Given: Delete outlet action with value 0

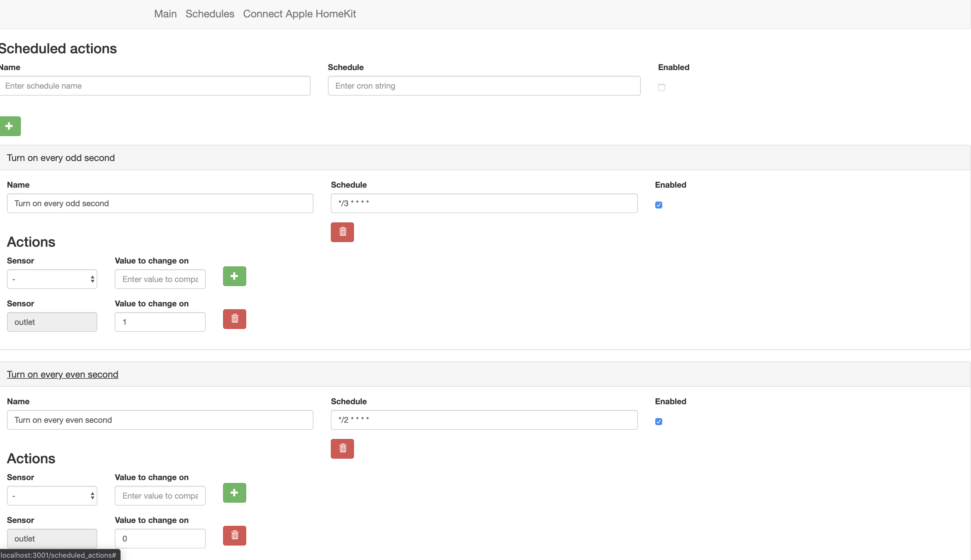Looking at the screenshot, I should (234, 535).
